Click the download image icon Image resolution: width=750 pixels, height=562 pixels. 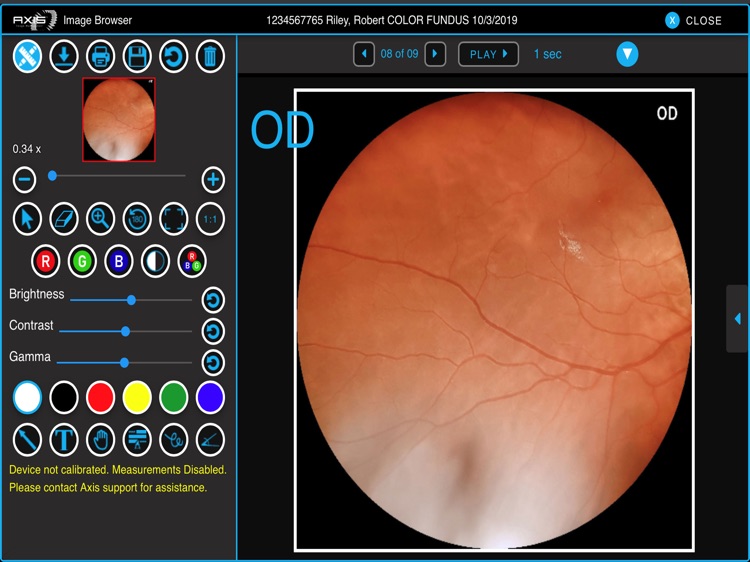pos(64,56)
